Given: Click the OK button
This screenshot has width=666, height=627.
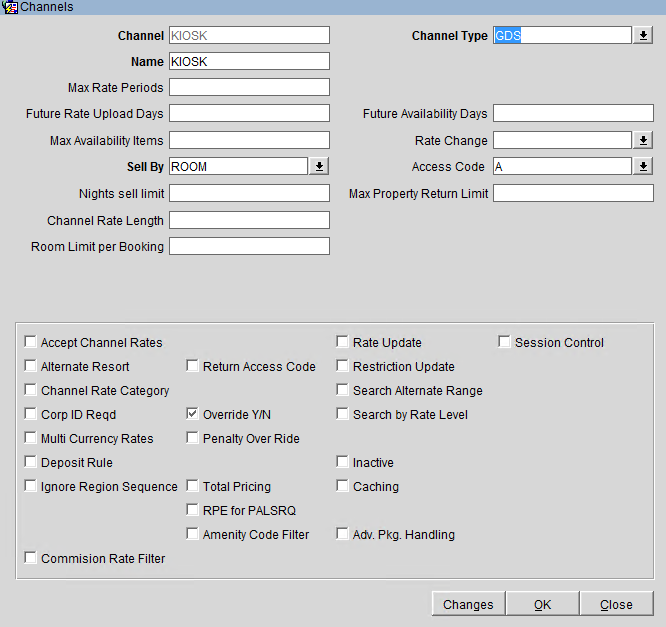Looking at the screenshot, I should coord(542,604).
